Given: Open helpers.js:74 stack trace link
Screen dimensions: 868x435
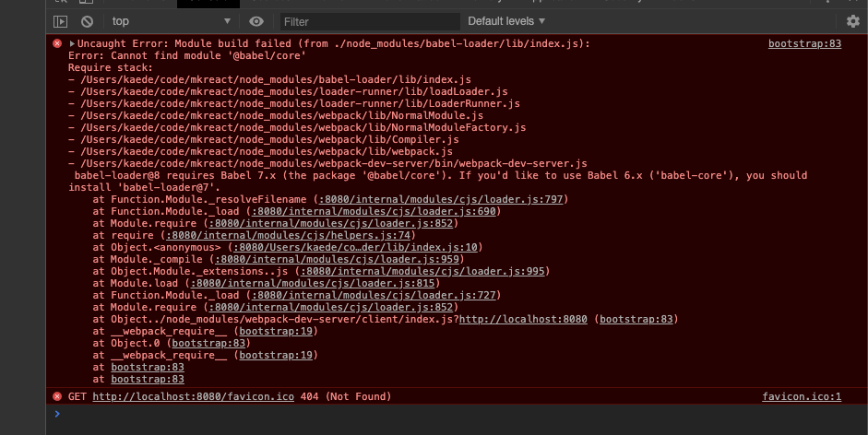Looking at the screenshot, I should click(x=288, y=235).
